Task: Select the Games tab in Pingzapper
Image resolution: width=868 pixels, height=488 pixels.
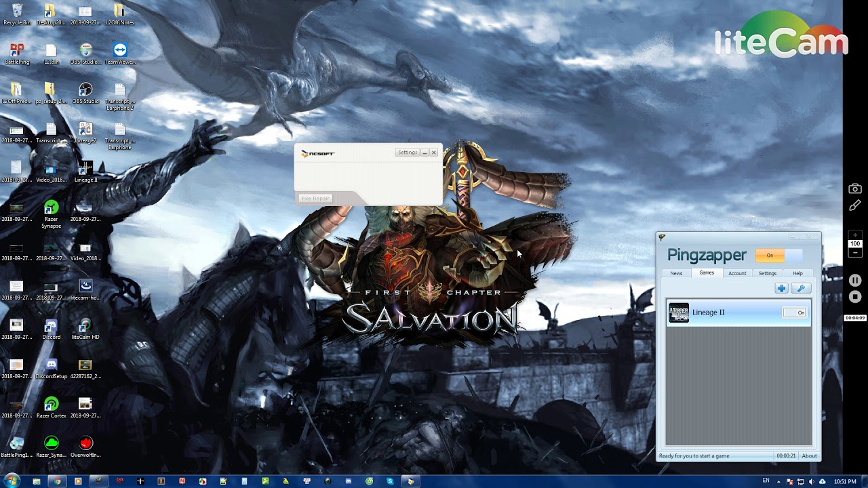Action: pyautogui.click(x=707, y=272)
